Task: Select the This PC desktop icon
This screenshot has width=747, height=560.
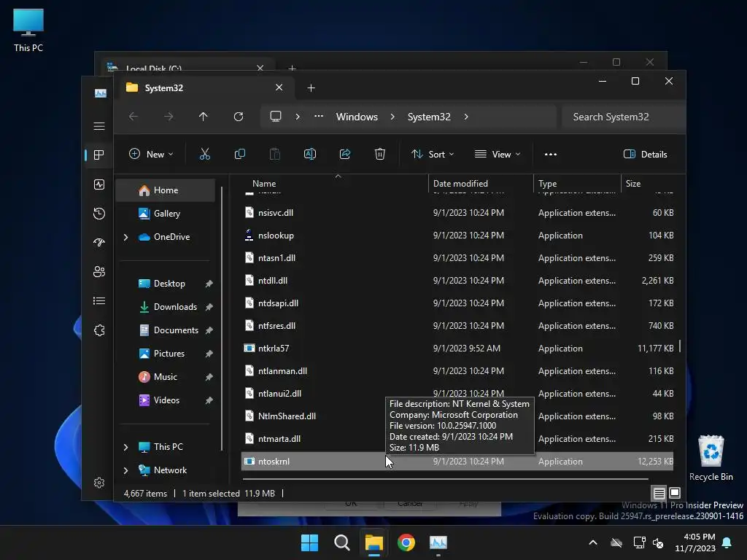Action: [28, 30]
